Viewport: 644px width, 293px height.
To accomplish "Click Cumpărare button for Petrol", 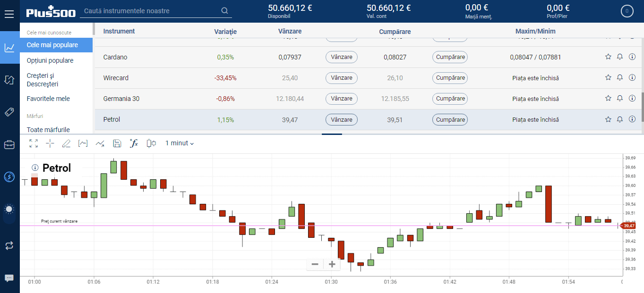I will 450,120.
